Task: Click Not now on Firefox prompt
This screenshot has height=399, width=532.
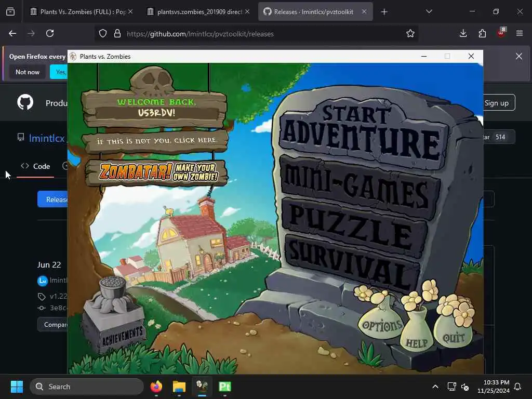Action: click(x=28, y=72)
